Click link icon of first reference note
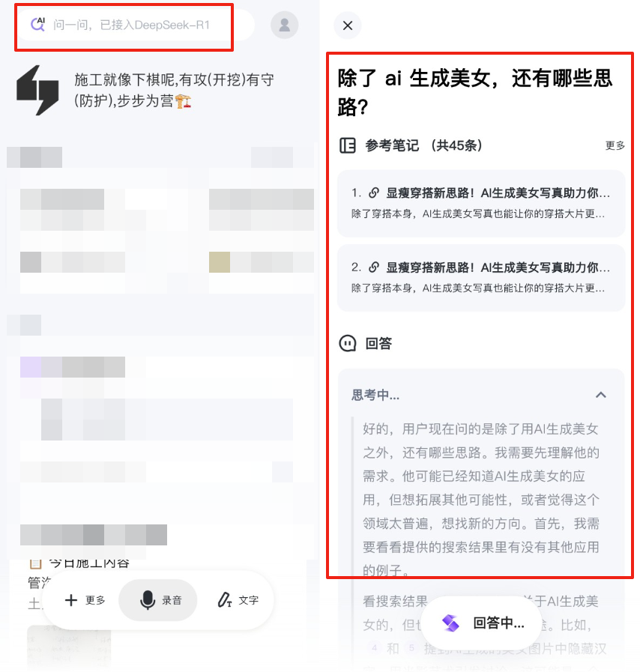Image resolution: width=640 pixels, height=672 pixels. pos(374,193)
